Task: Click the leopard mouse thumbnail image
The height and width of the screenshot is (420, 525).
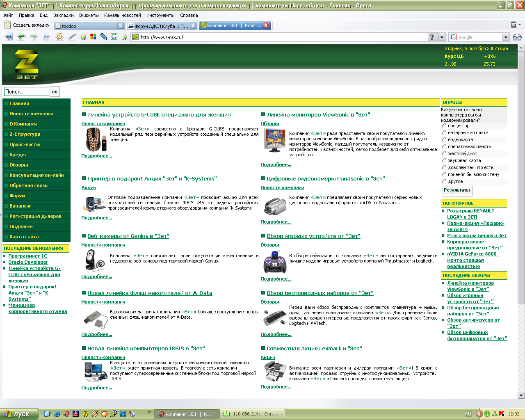Action: [97, 139]
